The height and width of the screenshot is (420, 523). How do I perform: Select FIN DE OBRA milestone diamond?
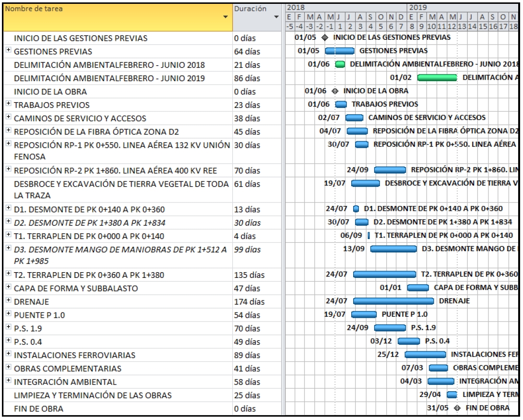457,408
